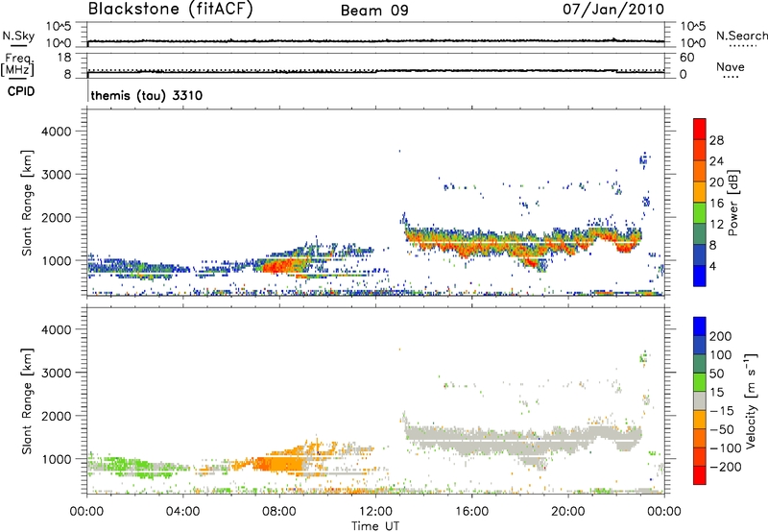The width and height of the screenshot is (768, 532).
Task: Click the 'Slant Range [km]' label of the velocity panel
Action: point(27,401)
